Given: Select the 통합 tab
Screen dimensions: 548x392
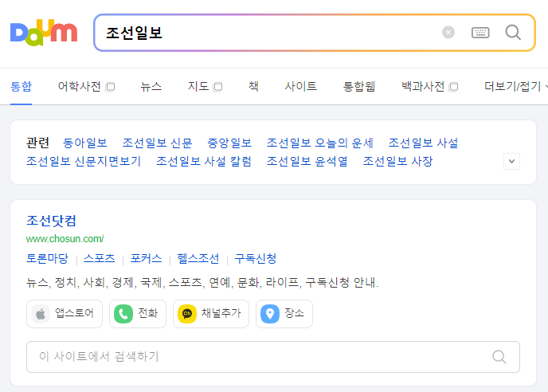Looking at the screenshot, I should click(21, 86).
